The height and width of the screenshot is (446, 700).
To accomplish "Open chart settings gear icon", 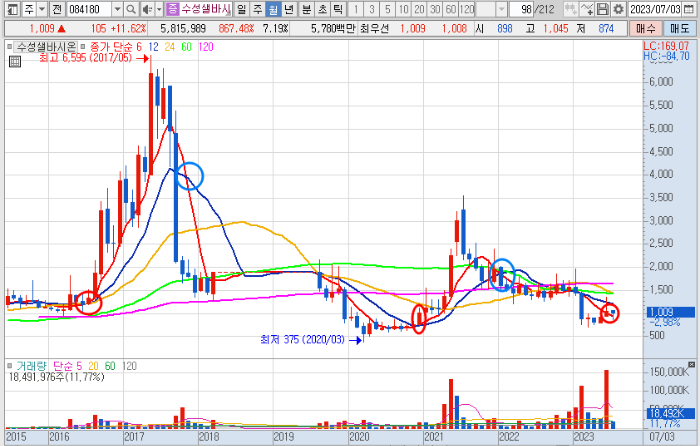I will pyautogui.click(x=618, y=9).
